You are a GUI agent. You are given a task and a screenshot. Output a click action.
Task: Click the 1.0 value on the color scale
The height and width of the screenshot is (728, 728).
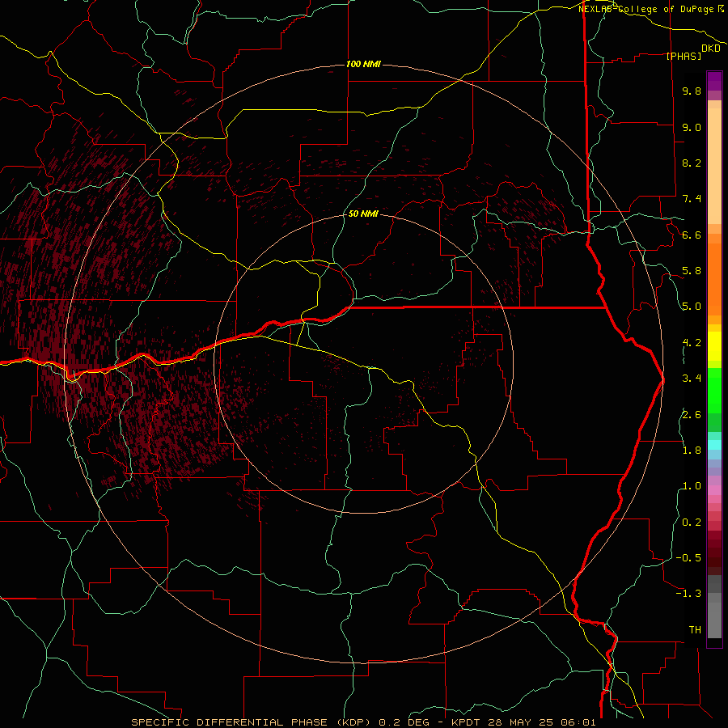(692, 486)
